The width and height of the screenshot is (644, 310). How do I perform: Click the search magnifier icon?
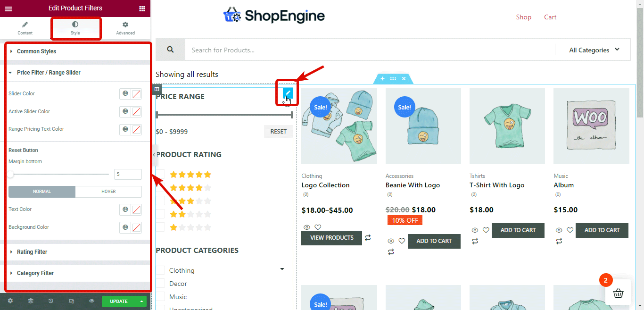pyautogui.click(x=170, y=50)
